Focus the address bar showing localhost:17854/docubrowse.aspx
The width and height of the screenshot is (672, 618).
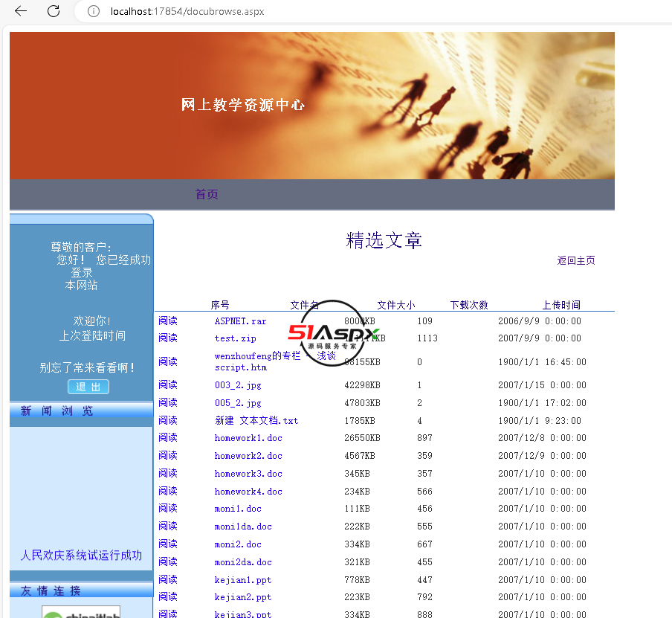tap(187, 12)
